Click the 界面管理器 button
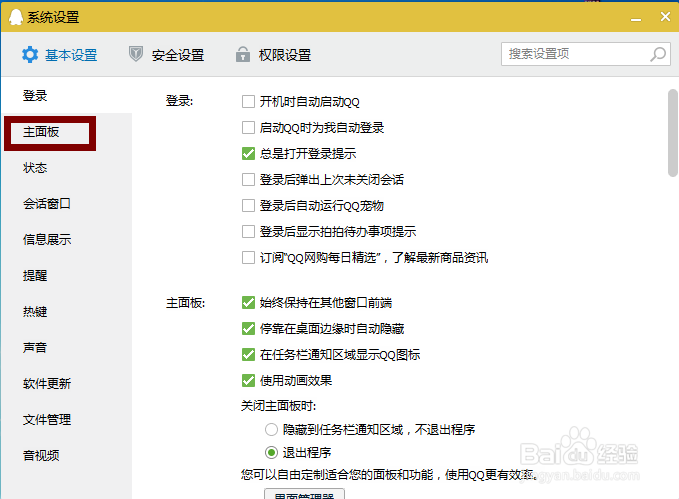 [304, 494]
